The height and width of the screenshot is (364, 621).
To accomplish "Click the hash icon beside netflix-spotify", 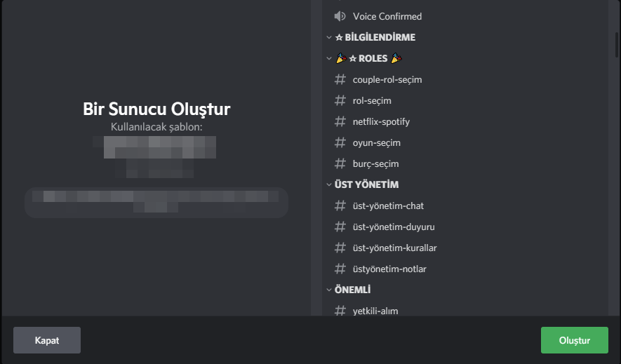I will tap(340, 121).
